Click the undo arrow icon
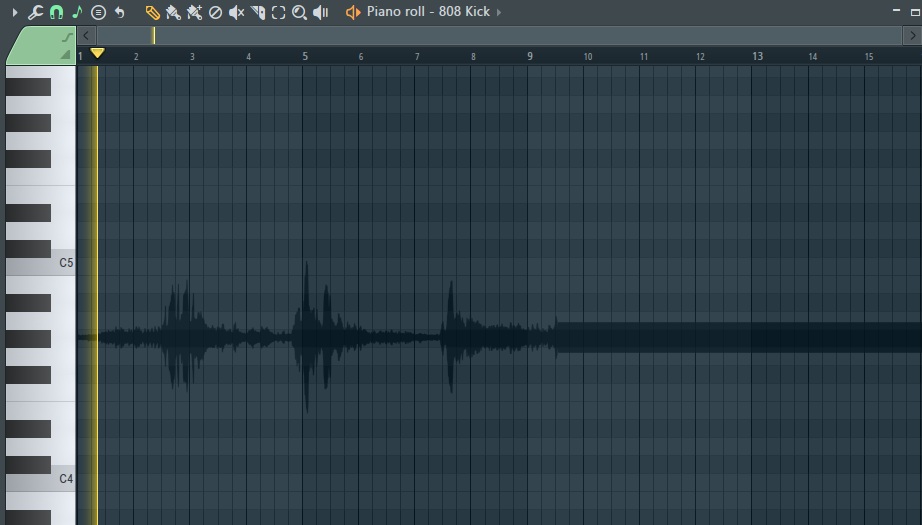Viewport: 922px width, 525px height. point(120,12)
